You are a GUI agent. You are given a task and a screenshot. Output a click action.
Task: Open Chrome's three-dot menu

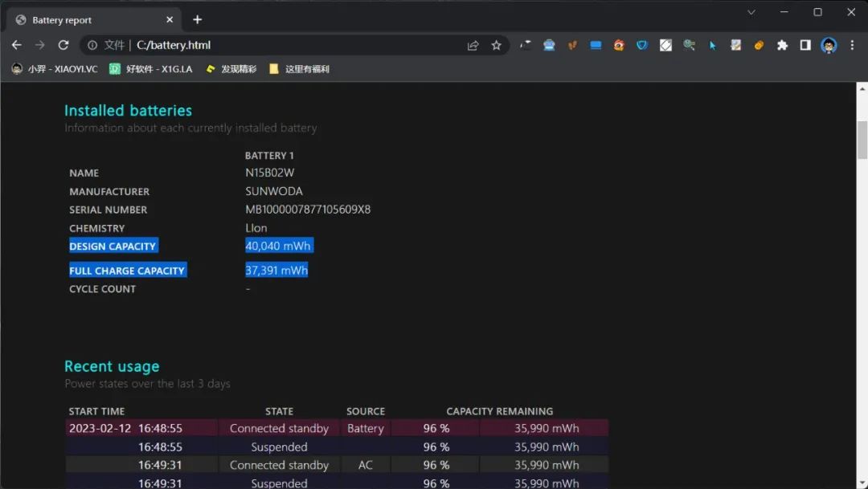pos(852,46)
